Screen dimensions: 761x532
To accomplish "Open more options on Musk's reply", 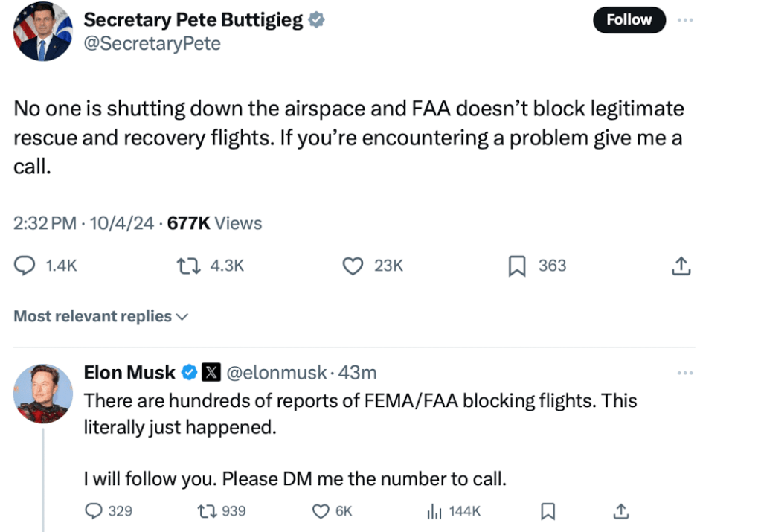I will [685, 372].
